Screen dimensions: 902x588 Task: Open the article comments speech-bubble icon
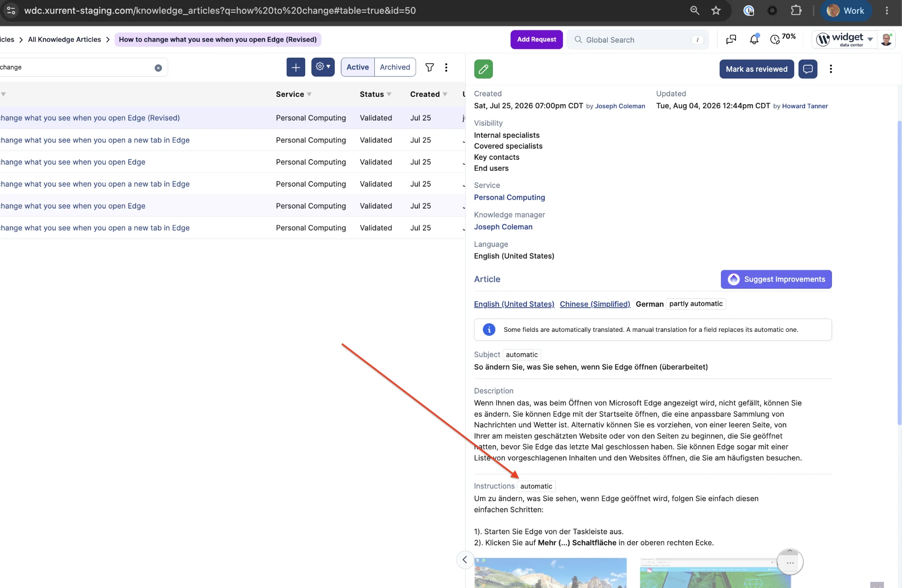coord(808,69)
